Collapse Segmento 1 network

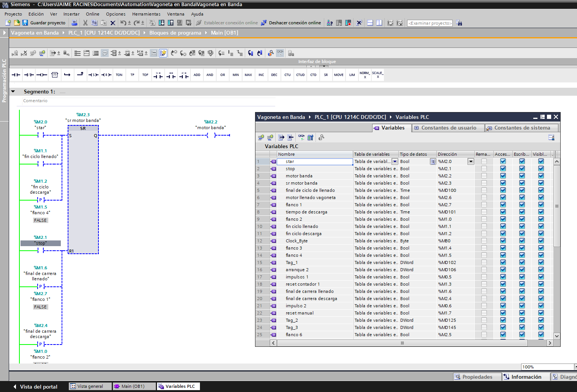13,92
